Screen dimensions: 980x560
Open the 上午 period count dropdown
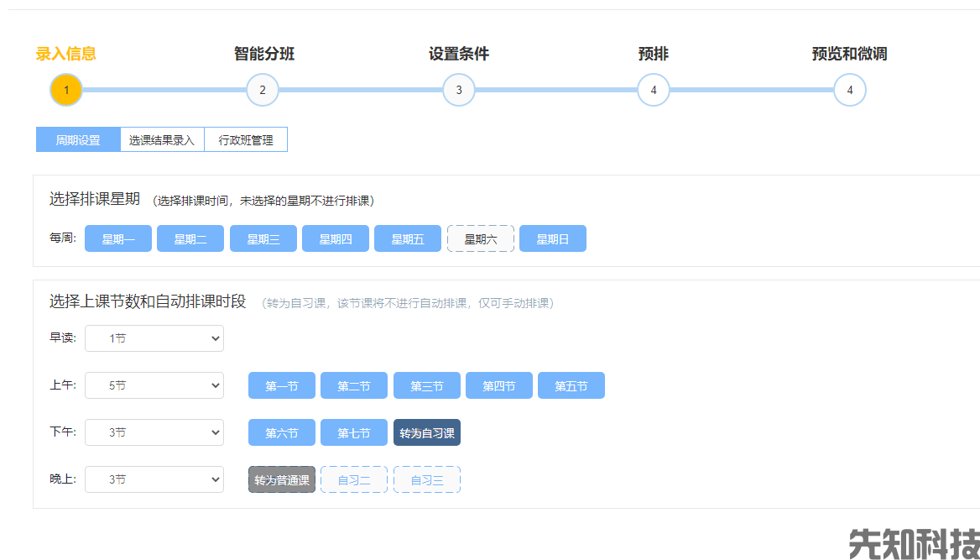(x=154, y=385)
